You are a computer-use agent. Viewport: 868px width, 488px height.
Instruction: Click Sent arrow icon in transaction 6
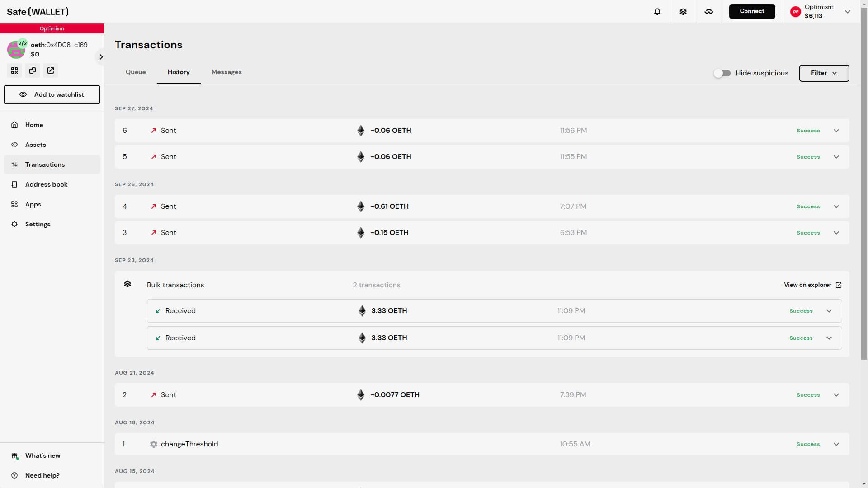click(x=154, y=131)
